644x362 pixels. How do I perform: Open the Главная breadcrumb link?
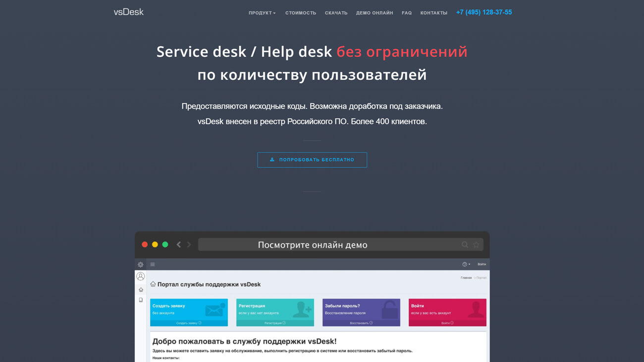pos(467,277)
